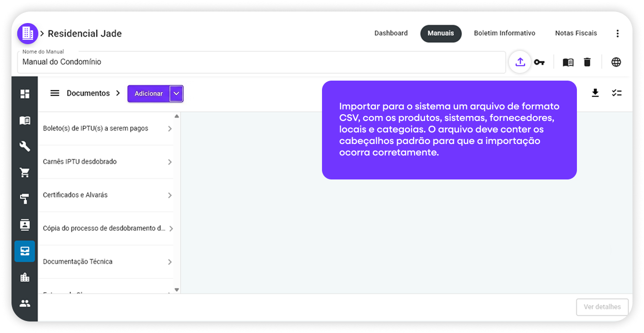Click the key icon in the top toolbar

(x=540, y=62)
